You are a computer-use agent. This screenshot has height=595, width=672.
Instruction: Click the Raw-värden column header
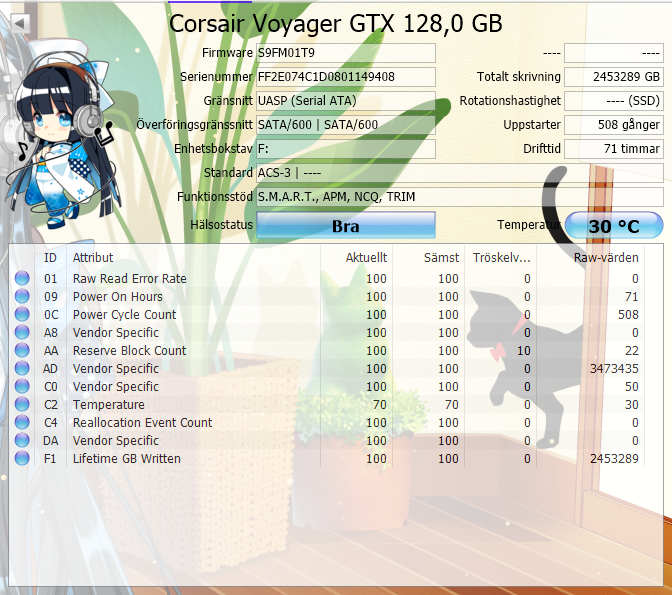[x=591, y=258]
